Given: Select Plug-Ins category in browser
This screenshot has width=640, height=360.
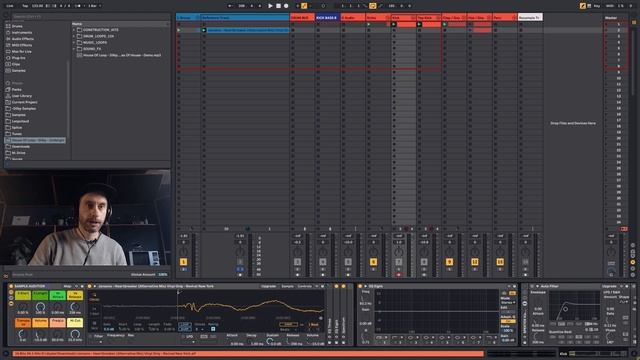Looking at the screenshot, I should [18, 58].
